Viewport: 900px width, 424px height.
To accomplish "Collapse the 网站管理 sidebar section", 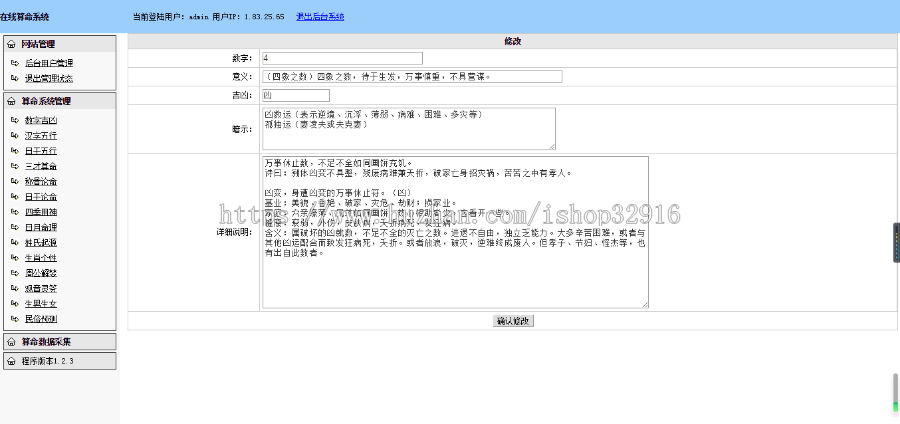I will coord(38,44).
